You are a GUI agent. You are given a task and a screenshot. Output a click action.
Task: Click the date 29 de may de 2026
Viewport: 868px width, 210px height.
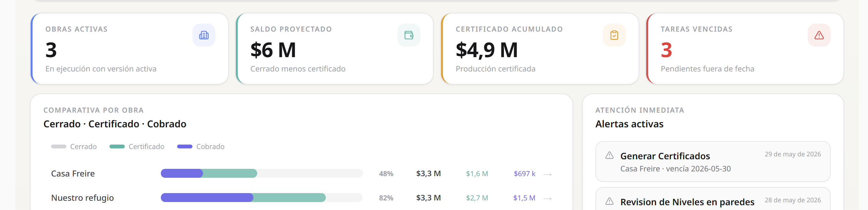point(792,154)
